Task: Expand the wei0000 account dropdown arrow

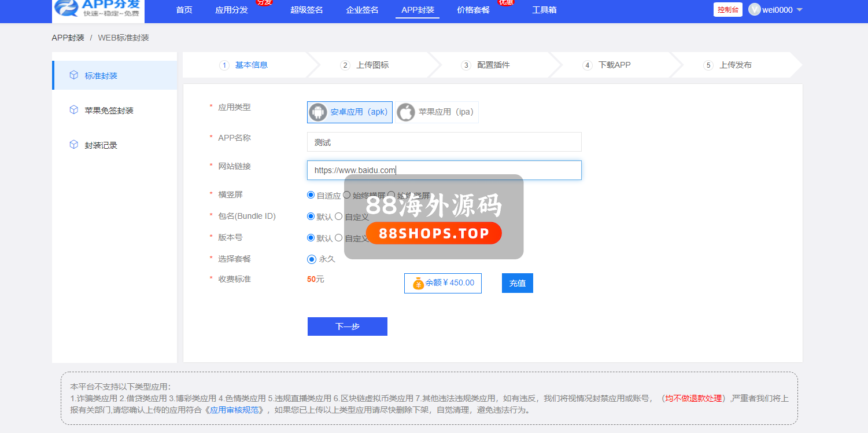Action: click(799, 10)
